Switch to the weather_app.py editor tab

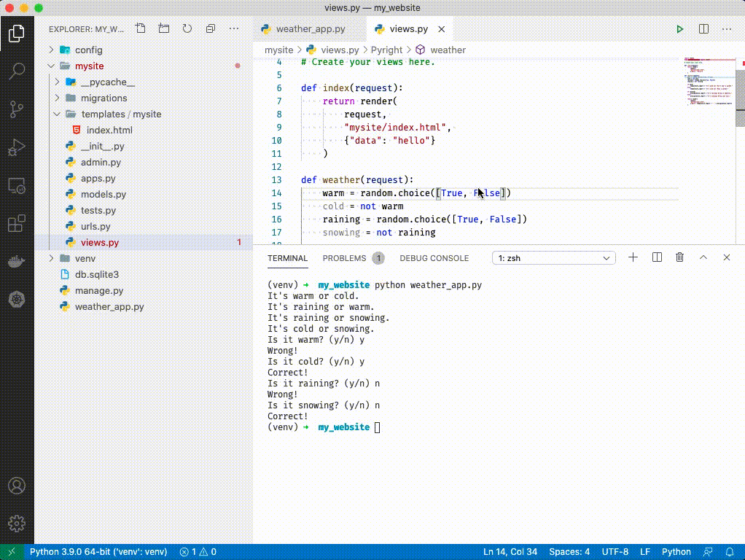(x=310, y=29)
